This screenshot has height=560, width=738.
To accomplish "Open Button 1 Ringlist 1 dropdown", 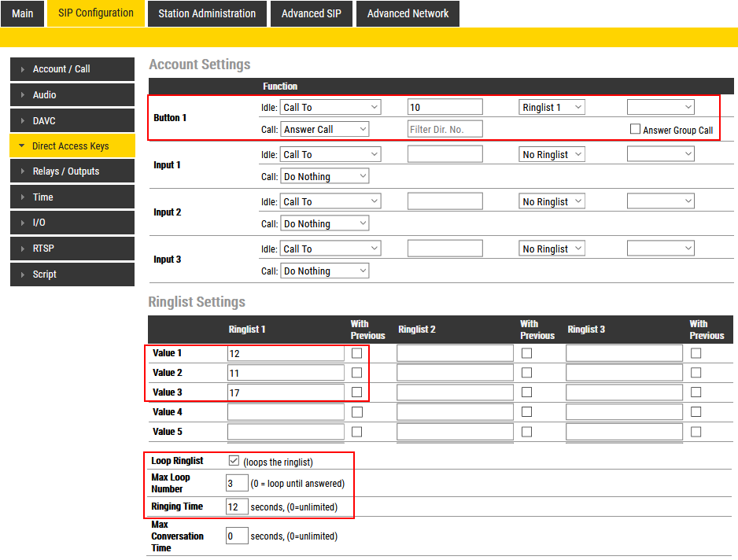I will pyautogui.click(x=552, y=107).
